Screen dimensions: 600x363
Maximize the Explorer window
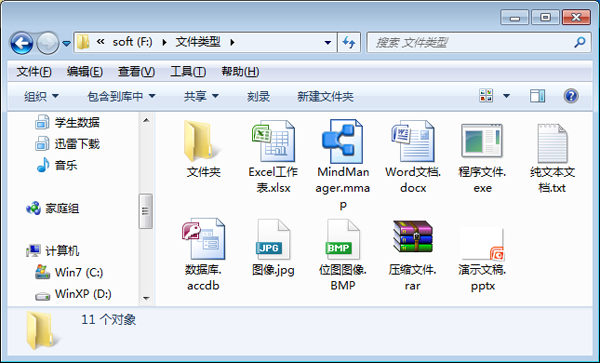click(x=546, y=17)
